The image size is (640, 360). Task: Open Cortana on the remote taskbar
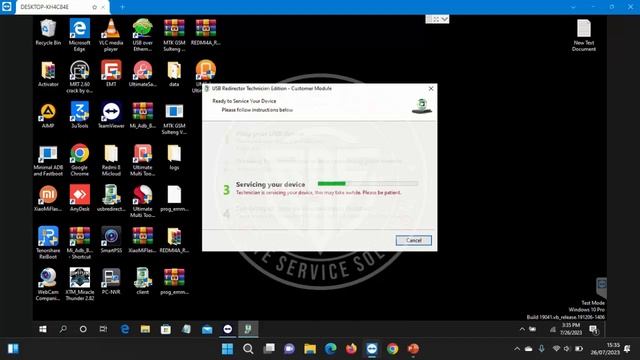point(83,329)
